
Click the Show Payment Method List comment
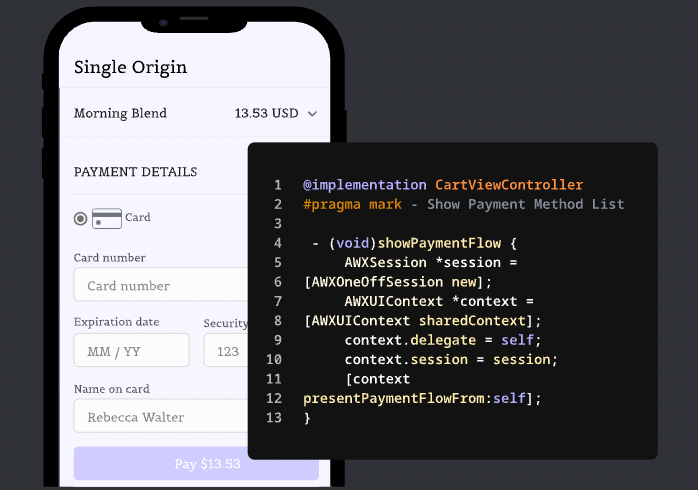(526, 204)
